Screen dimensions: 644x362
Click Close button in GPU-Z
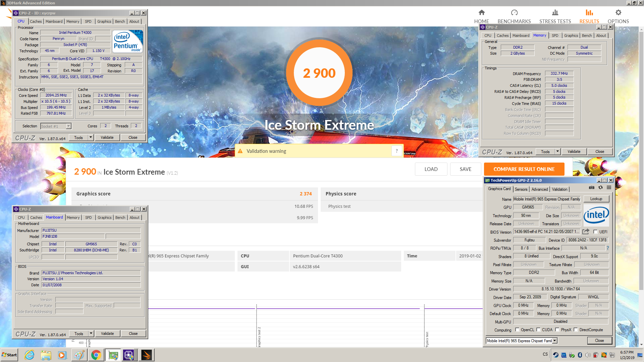[599, 341]
